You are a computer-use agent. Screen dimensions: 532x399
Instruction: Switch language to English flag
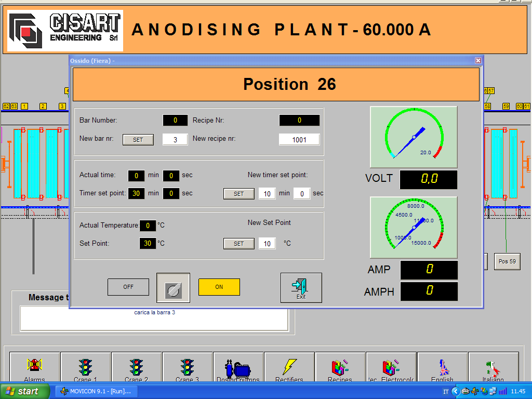coord(443,367)
